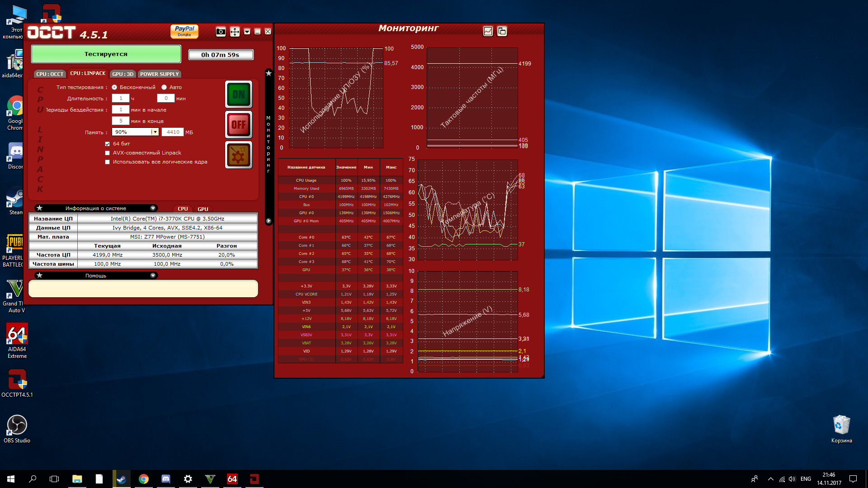Click the graph display icon in Мониторинг
The height and width of the screenshot is (488, 868).
click(488, 31)
